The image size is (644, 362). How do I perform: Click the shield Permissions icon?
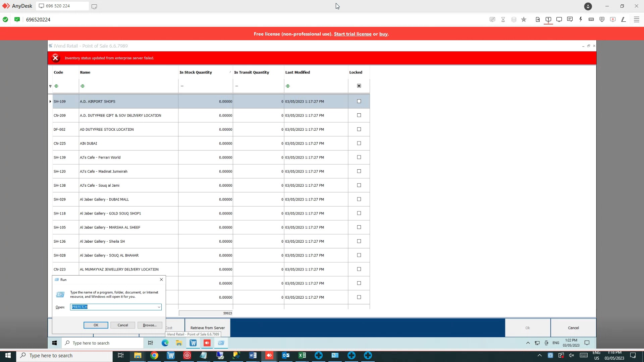tap(602, 19)
